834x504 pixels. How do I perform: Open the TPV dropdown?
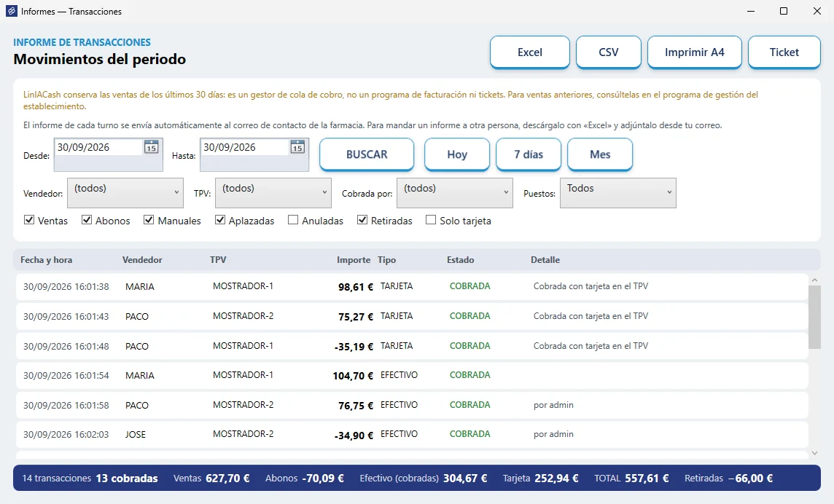point(273,193)
